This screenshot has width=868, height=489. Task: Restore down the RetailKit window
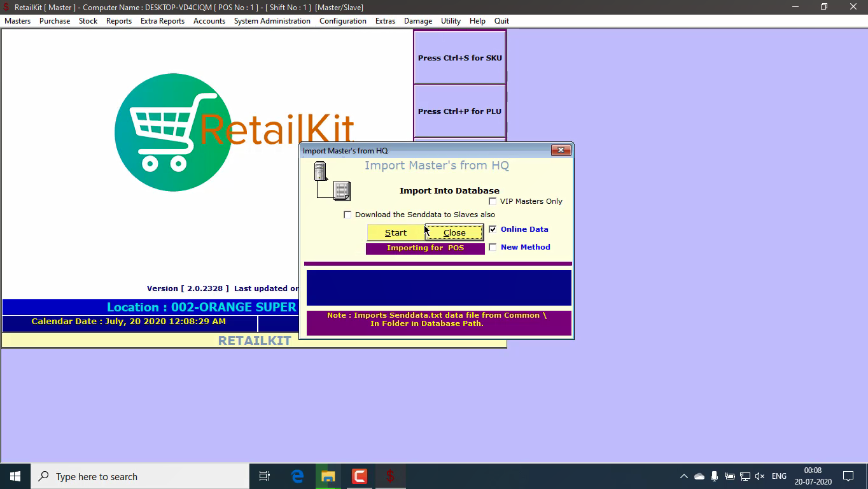point(824,7)
